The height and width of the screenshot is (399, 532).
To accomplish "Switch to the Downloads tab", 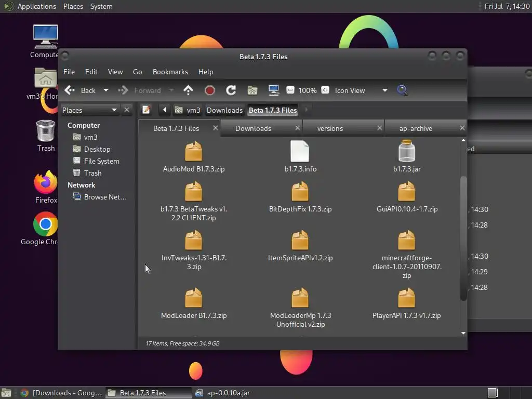I will [254, 129].
